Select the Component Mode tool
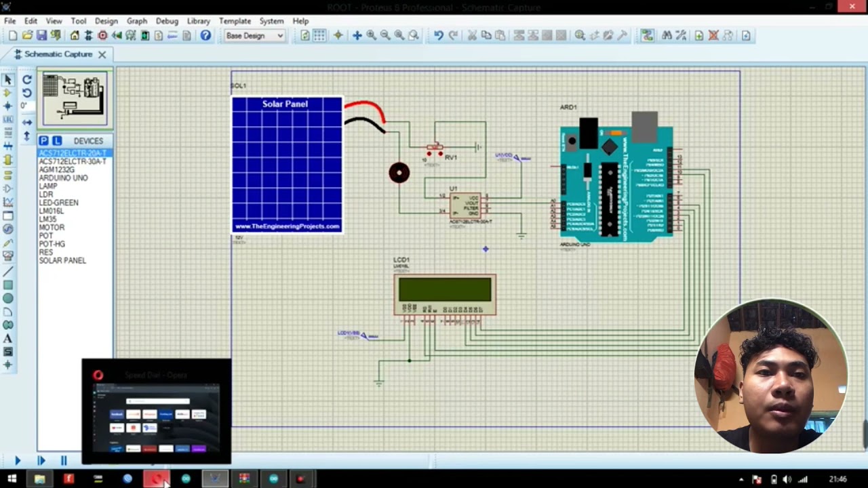 tap(8, 93)
